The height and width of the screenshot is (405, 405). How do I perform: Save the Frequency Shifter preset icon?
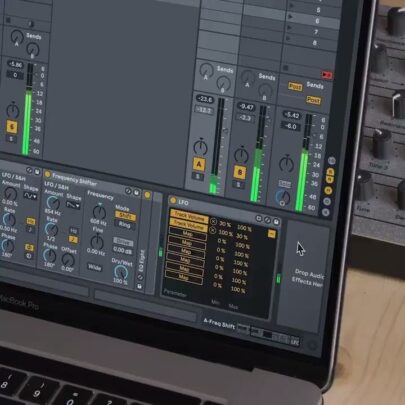point(137,193)
